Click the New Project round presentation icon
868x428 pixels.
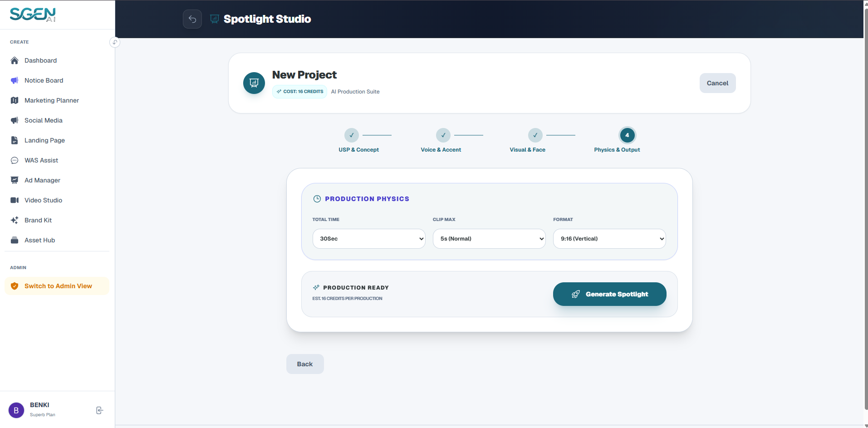[254, 83]
